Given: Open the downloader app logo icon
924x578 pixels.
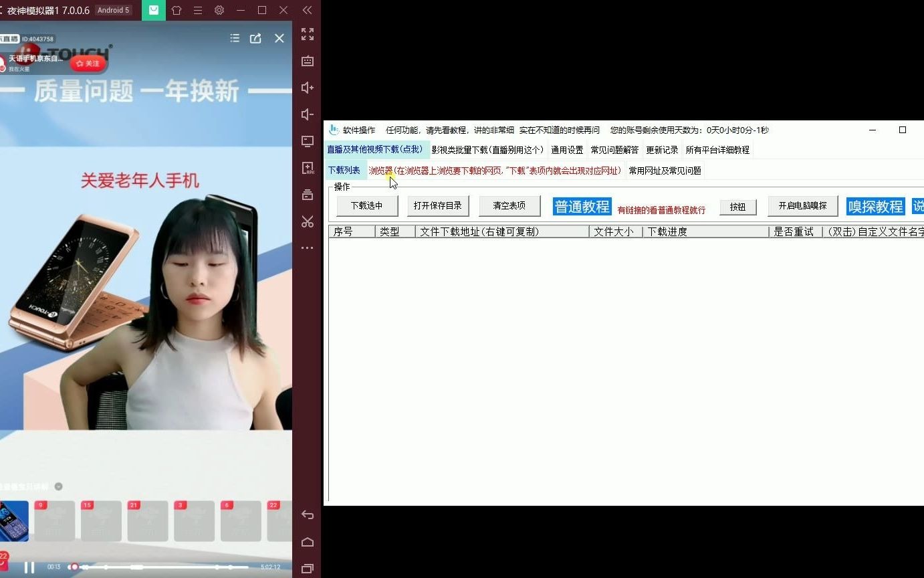Looking at the screenshot, I should click(x=334, y=130).
